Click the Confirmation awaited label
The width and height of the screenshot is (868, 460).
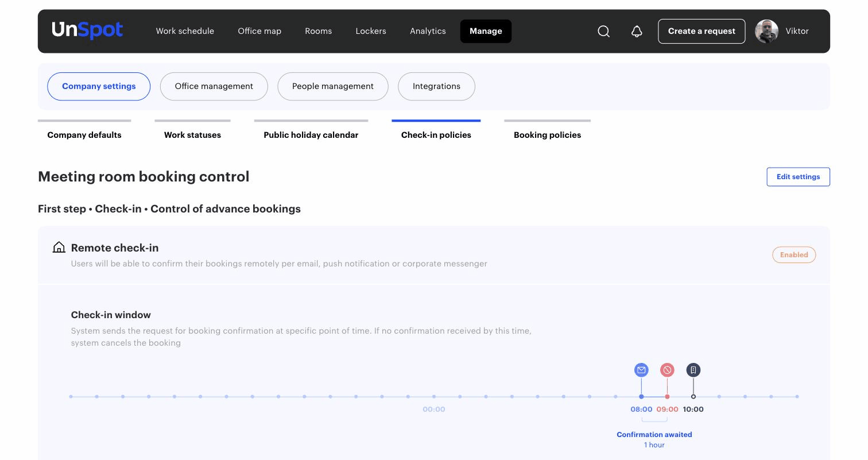(x=654, y=435)
